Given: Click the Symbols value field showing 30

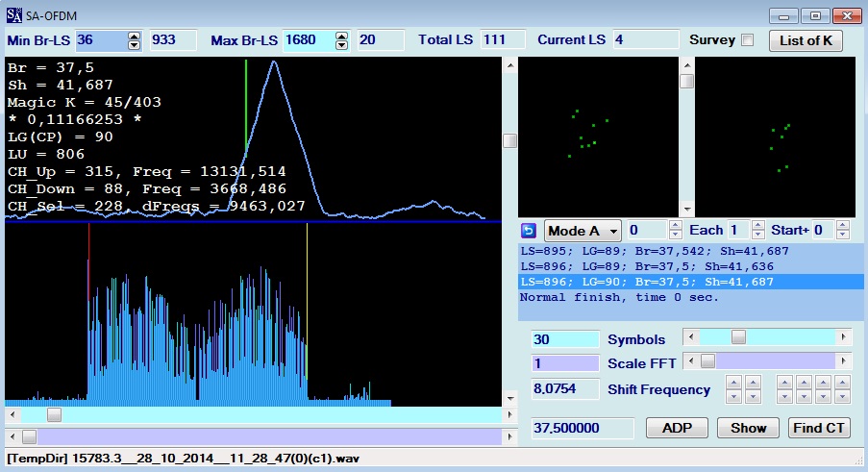Looking at the screenshot, I should coord(565,339).
